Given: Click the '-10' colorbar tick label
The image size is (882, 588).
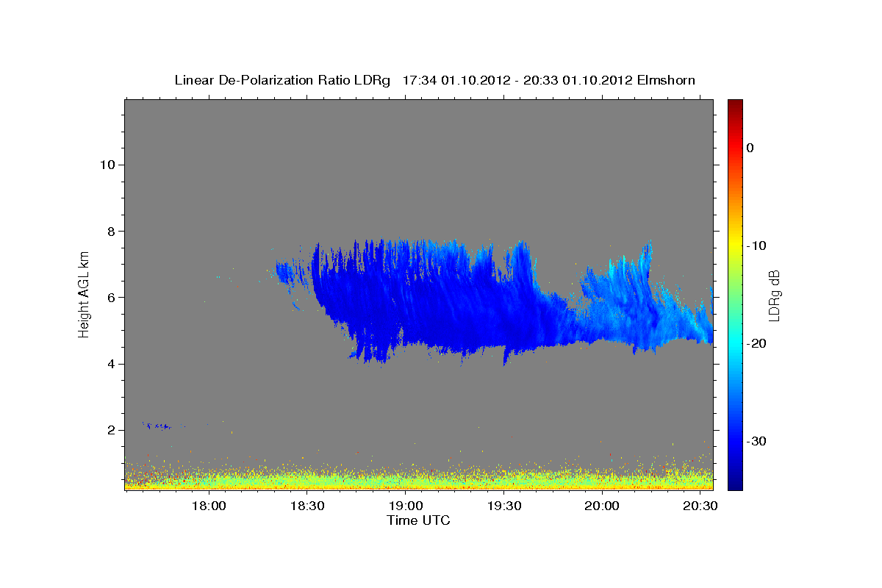Looking at the screenshot, I should [x=756, y=245].
